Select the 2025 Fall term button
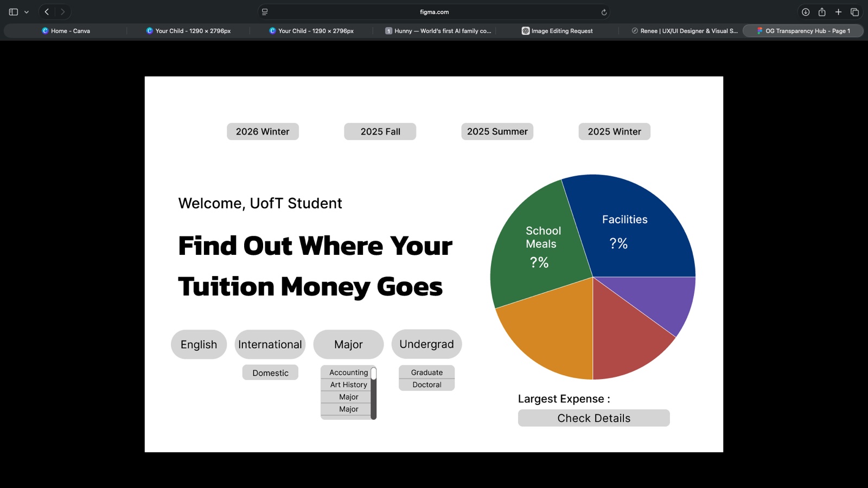Image resolution: width=868 pixels, height=488 pixels. click(x=380, y=132)
